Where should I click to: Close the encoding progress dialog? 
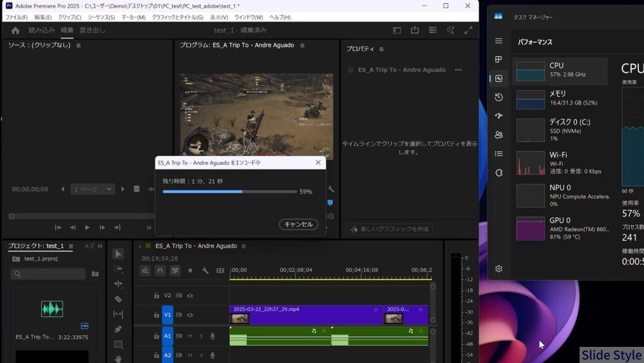[318, 162]
